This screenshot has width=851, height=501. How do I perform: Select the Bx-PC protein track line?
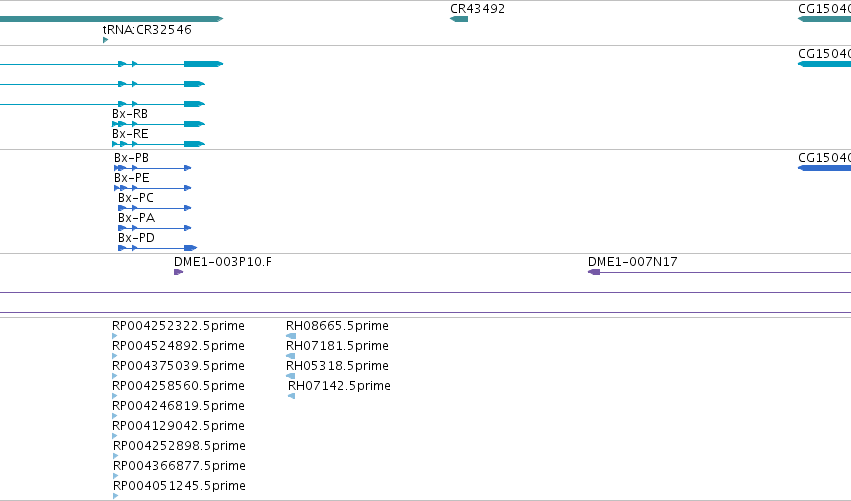155,208
